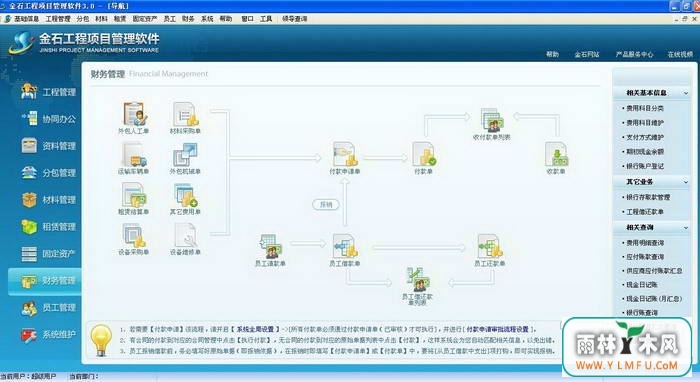Collapse the 相关查询 section
Image resolution: width=700 pixels, height=382 pixels.
tap(686, 228)
